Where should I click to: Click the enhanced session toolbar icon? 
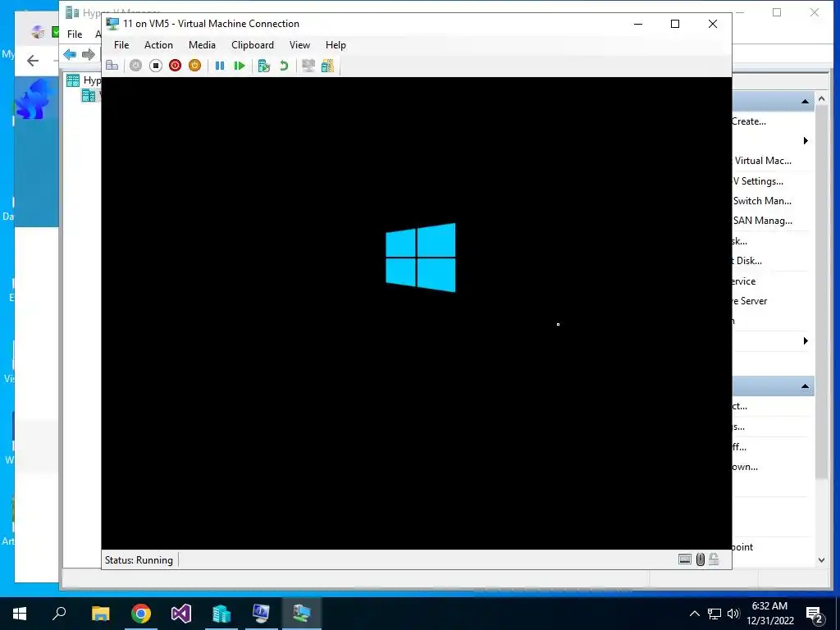[x=327, y=66]
